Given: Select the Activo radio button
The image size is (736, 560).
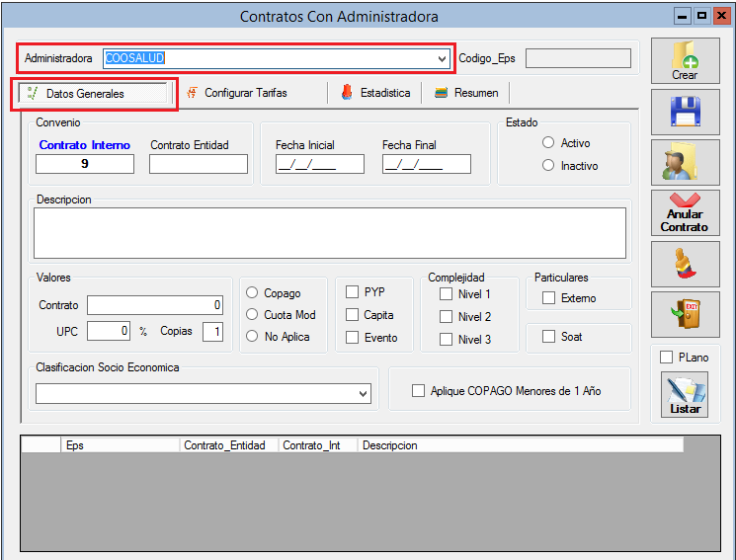Looking at the screenshot, I should (548, 143).
